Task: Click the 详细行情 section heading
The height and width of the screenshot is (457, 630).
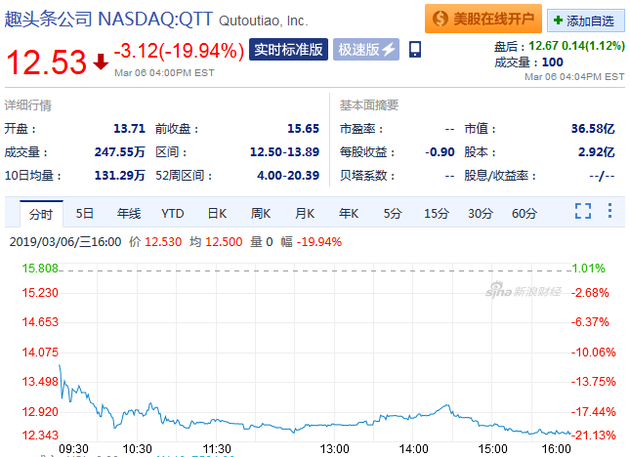Action: [x=28, y=105]
